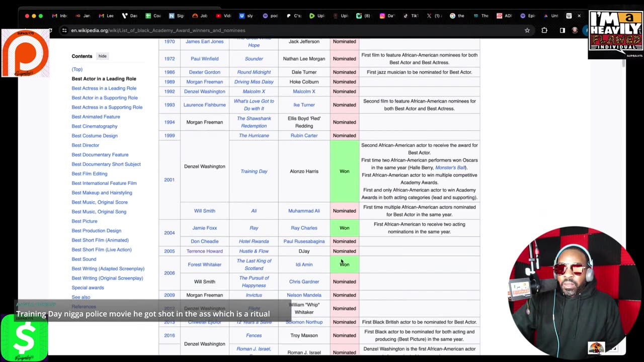Open the Fences film link
644x362 pixels.
tap(254, 335)
